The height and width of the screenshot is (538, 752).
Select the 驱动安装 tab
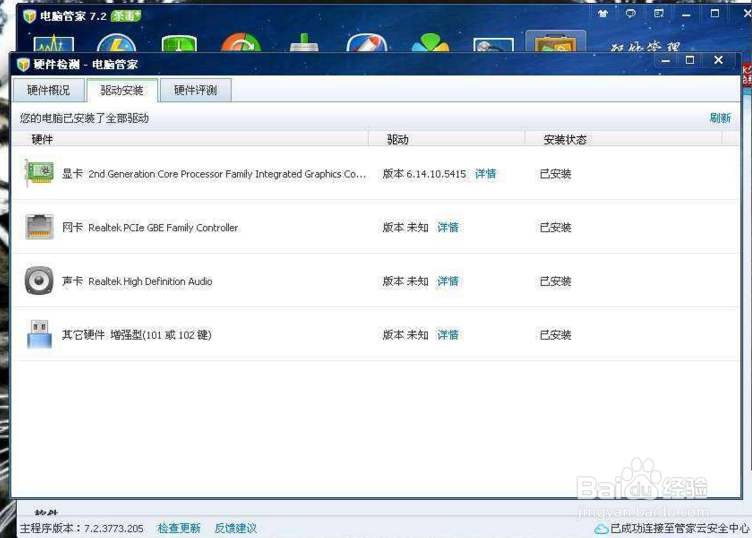[122, 90]
